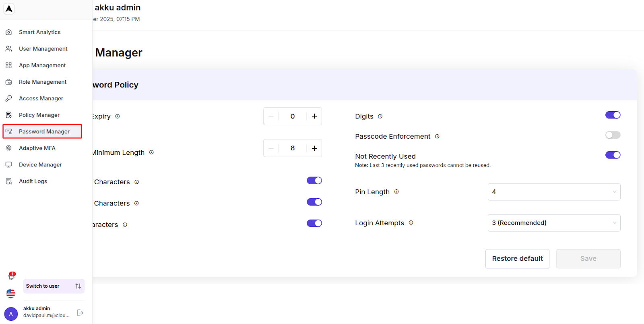Click info icon next to Login Attempts

coord(411,223)
